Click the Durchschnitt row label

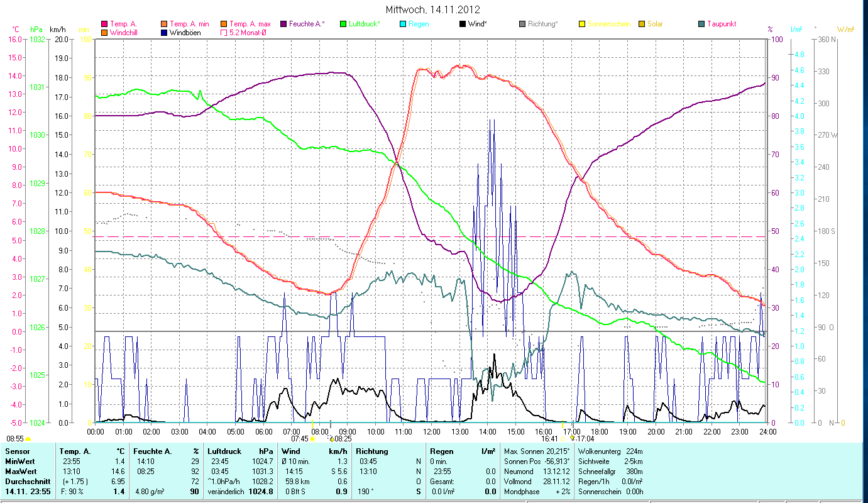tap(26, 481)
